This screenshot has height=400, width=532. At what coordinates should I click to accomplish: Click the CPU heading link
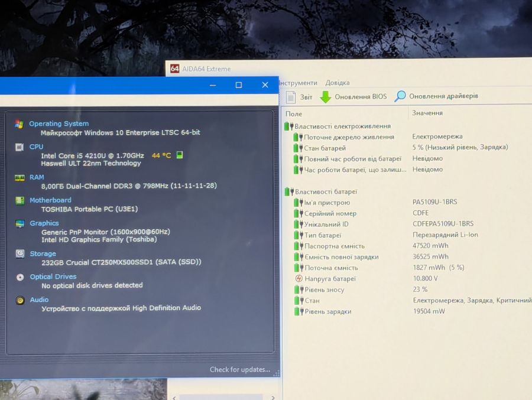[x=36, y=147]
